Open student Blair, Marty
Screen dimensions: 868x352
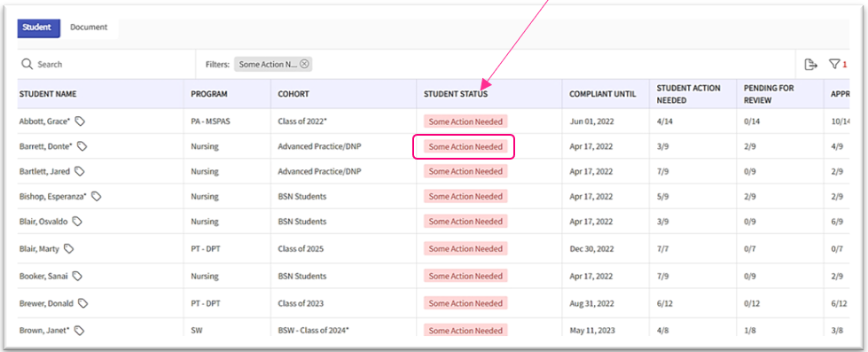[x=39, y=249]
